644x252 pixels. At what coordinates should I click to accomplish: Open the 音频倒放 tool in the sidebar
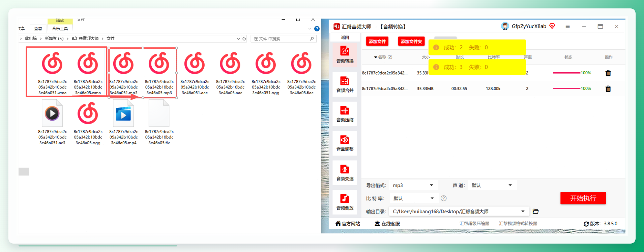pos(345,202)
